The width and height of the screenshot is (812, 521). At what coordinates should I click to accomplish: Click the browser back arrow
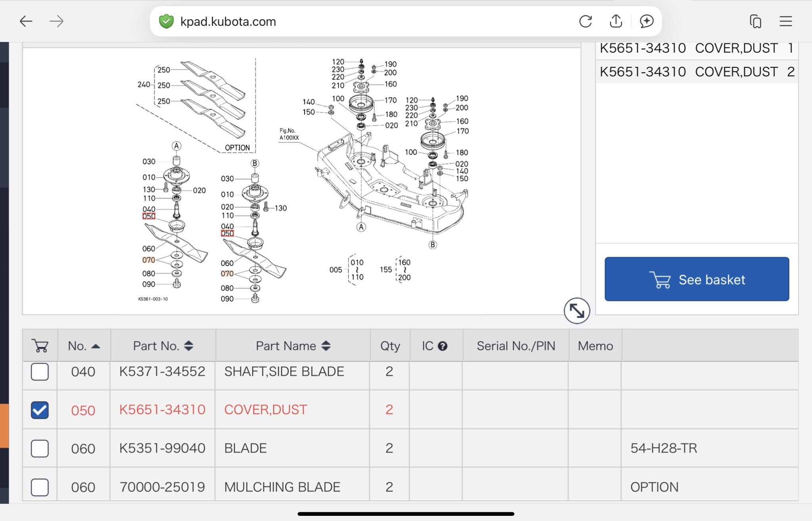pos(26,21)
